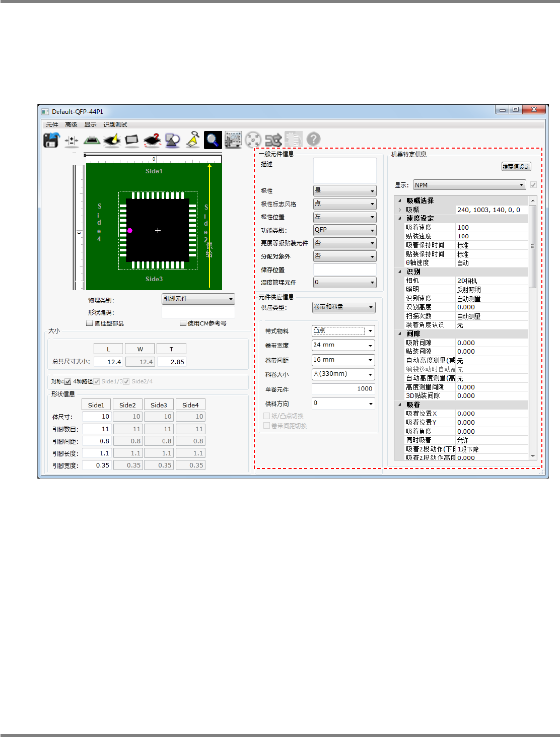Viewport: 560px width, 737px height.
Task: Click the 单卷元件 1000 field
Action: (x=343, y=389)
